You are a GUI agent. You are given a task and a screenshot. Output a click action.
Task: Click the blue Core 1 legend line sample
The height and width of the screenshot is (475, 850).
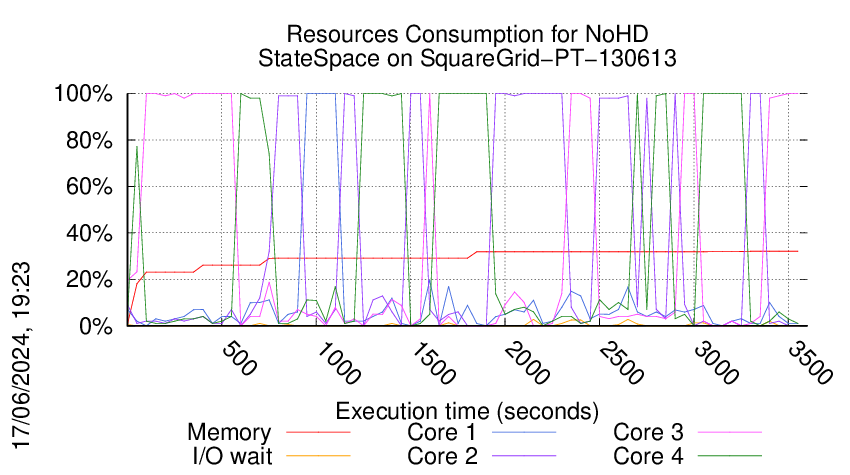[524, 432]
